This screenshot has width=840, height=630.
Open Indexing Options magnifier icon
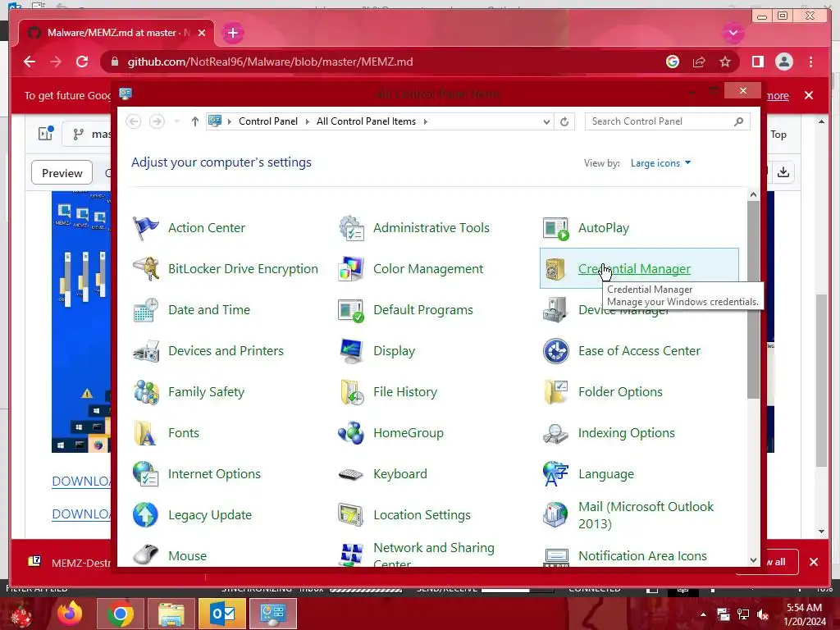555,433
